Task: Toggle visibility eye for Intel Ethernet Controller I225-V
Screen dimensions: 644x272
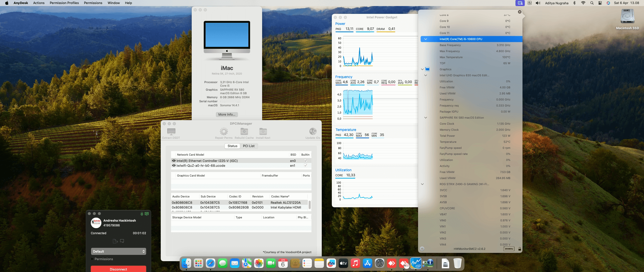Action: tap(174, 161)
